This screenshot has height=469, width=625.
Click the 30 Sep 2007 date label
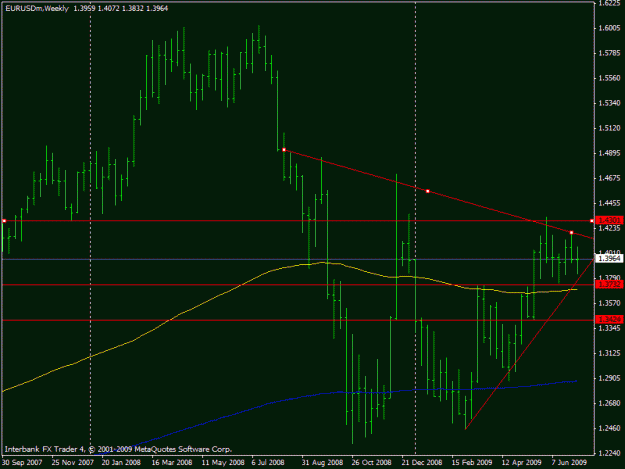tap(22, 463)
